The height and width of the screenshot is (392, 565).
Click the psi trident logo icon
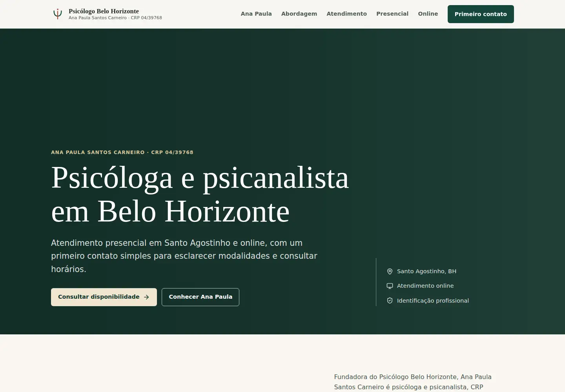(x=58, y=14)
